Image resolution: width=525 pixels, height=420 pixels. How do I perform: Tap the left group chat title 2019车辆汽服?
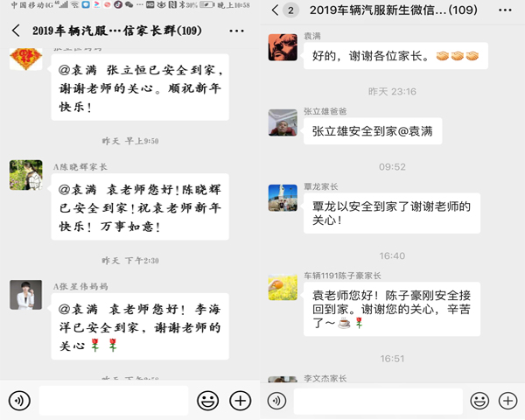[117, 31]
